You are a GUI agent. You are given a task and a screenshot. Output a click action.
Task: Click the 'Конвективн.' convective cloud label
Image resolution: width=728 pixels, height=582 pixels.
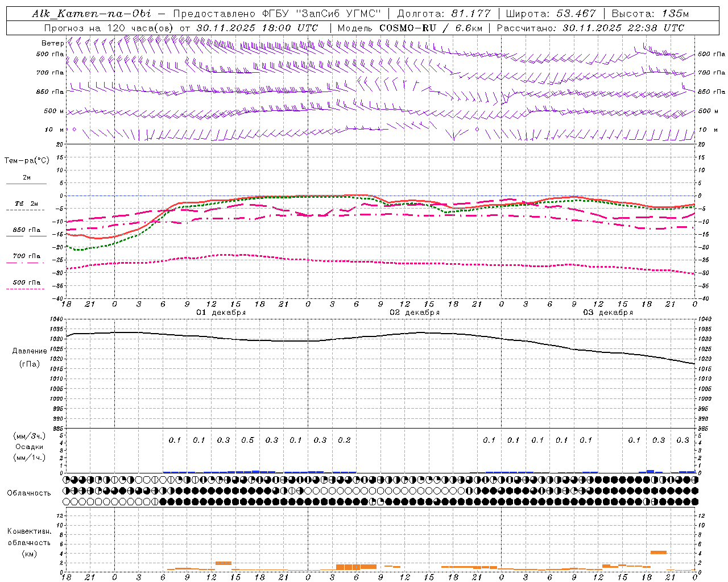[30, 531]
